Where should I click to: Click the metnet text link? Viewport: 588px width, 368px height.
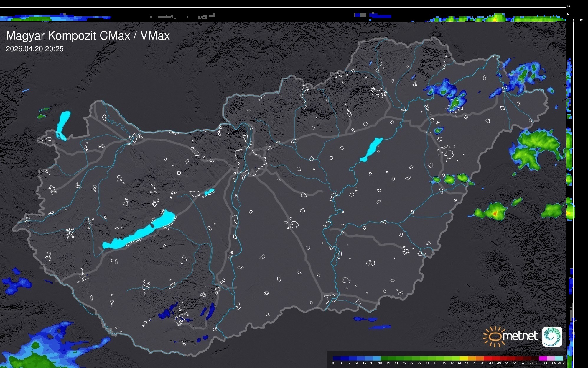pyautogui.click(x=520, y=336)
